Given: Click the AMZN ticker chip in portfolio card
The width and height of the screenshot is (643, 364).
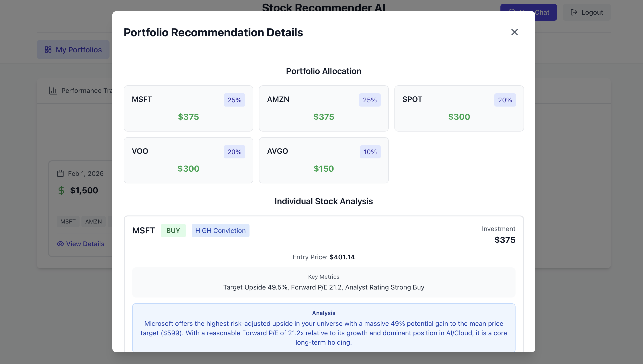Looking at the screenshot, I should click(x=93, y=222).
